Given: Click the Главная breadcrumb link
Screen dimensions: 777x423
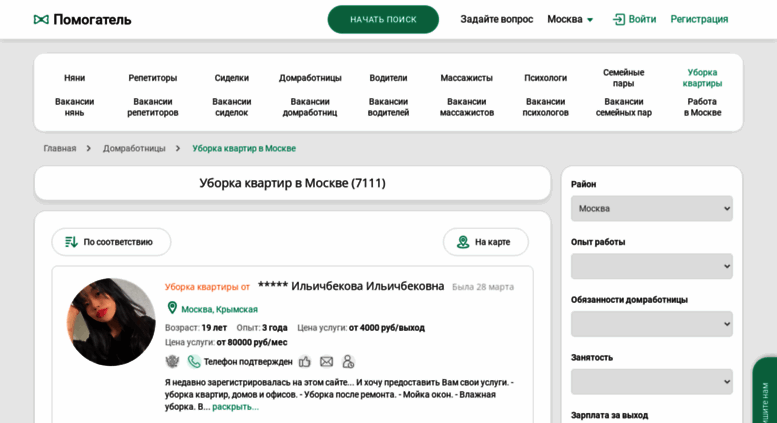Looking at the screenshot, I should 59,148.
